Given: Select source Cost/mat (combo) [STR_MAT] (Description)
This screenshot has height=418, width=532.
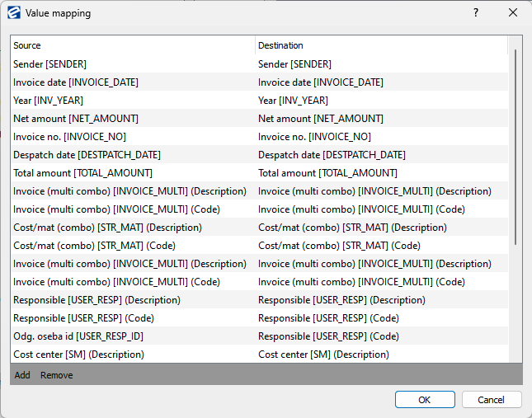Looking at the screenshot, I should (107, 228).
